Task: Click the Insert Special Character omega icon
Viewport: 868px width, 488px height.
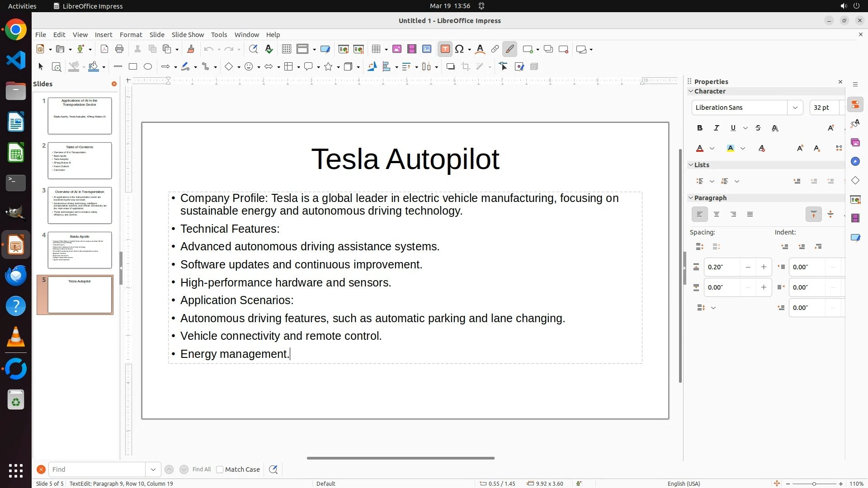Action: (x=460, y=49)
